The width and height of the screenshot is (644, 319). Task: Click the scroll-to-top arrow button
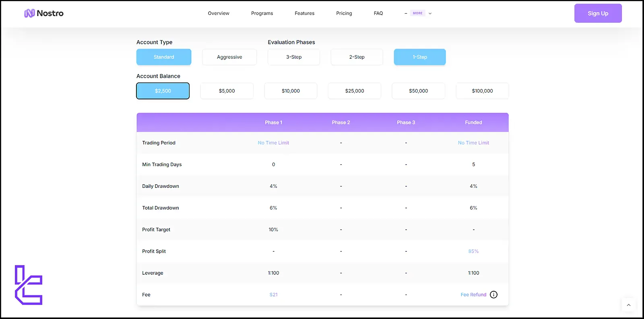click(x=629, y=305)
